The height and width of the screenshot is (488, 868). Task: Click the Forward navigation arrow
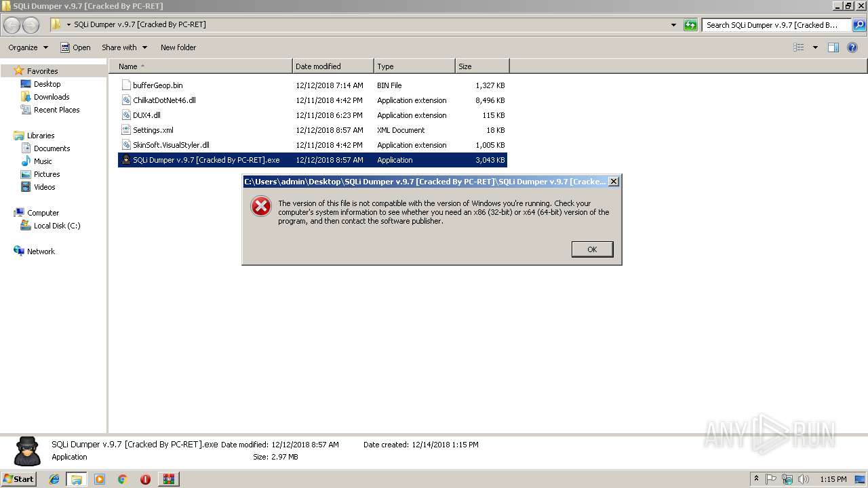(x=31, y=25)
